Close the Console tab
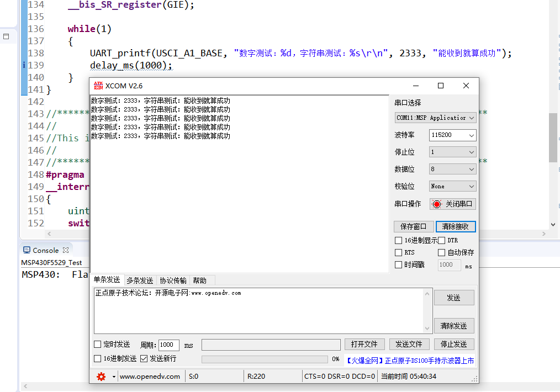The width and height of the screenshot is (560, 392). click(66, 250)
